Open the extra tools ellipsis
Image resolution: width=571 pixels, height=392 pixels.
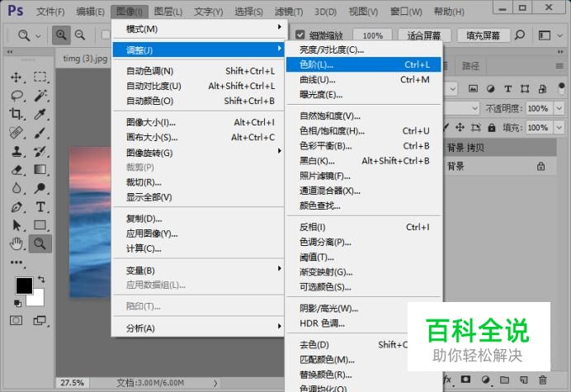17,262
